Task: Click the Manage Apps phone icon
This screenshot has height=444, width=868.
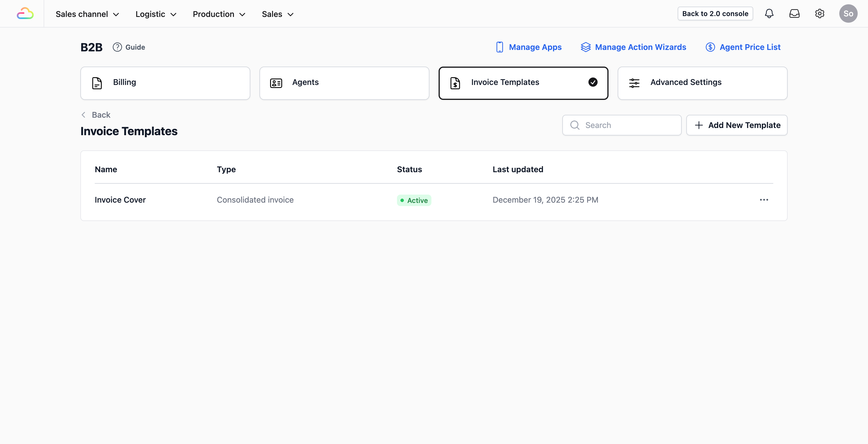Action: (x=499, y=47)
